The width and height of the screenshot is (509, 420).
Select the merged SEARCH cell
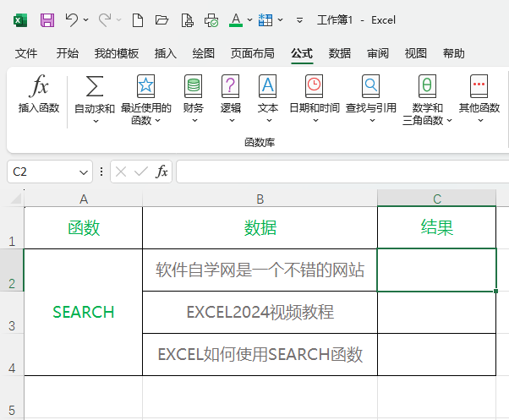pyautogui.click(x=84, y=313)
